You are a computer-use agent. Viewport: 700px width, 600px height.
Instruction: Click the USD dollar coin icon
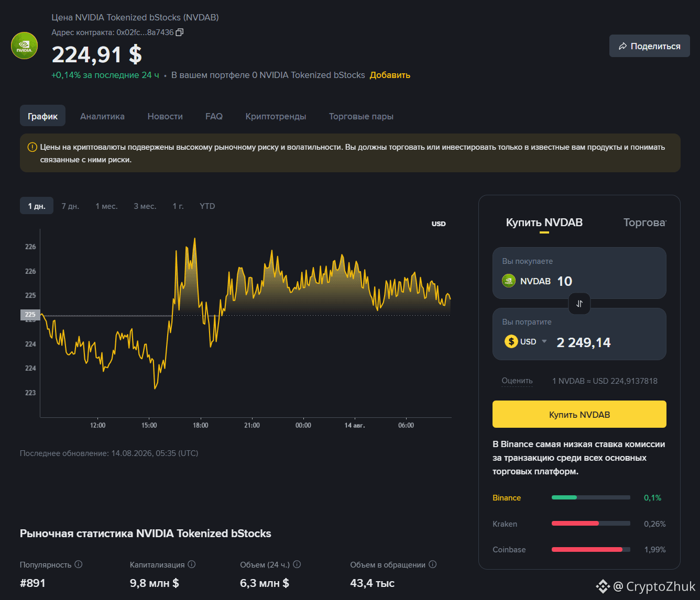tap(511, 341)
